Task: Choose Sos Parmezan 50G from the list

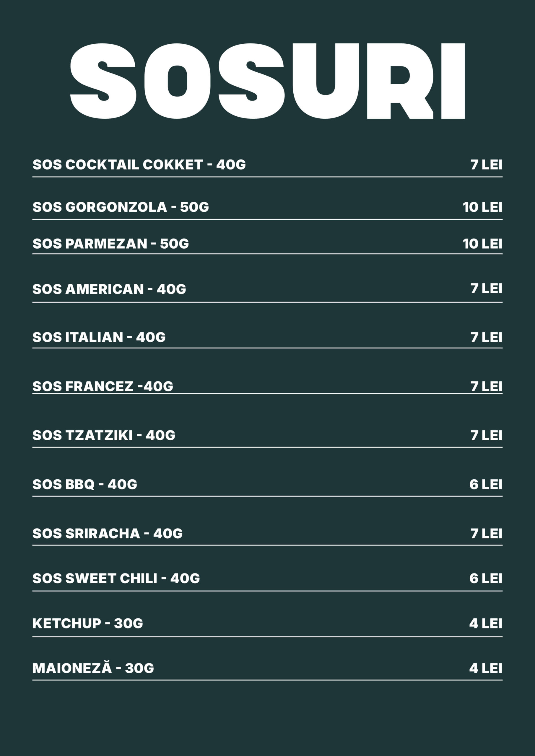Action: tap(111, 244)
